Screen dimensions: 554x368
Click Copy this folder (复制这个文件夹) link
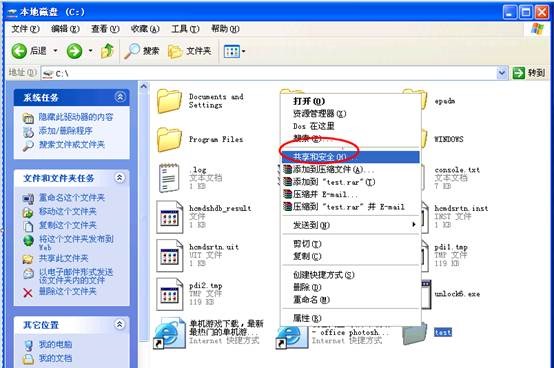67,225
